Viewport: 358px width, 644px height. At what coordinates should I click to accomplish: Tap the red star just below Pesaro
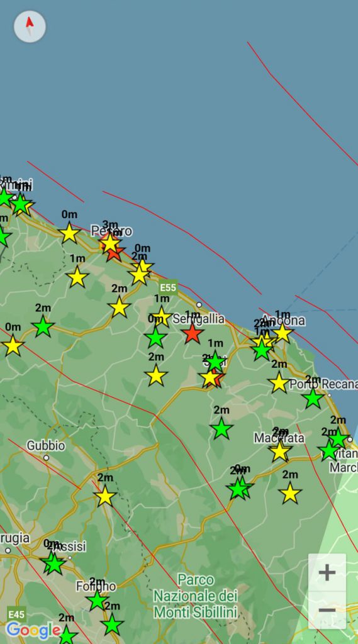point(115,254)
